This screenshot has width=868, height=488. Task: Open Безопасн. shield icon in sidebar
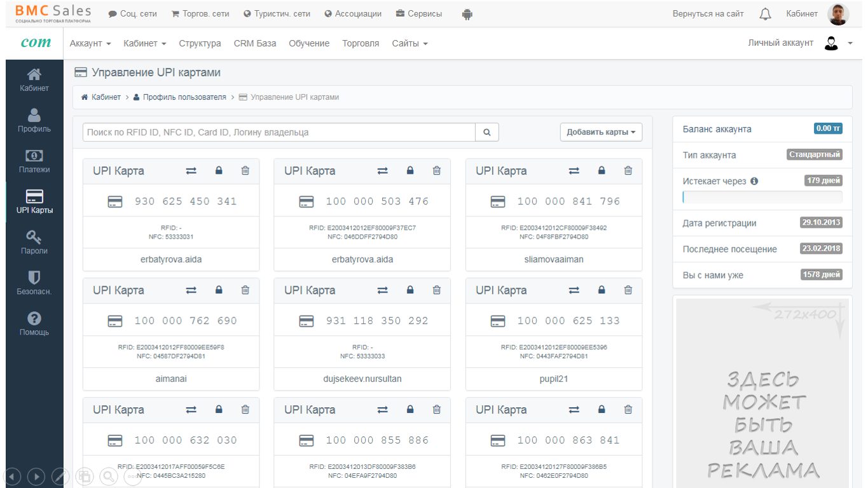(34, 282)
